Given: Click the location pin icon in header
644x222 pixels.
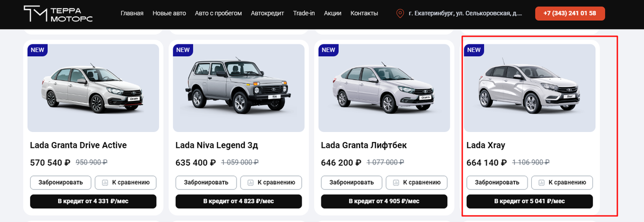Looking at the screenshot, I should click(x=400, y=13).
